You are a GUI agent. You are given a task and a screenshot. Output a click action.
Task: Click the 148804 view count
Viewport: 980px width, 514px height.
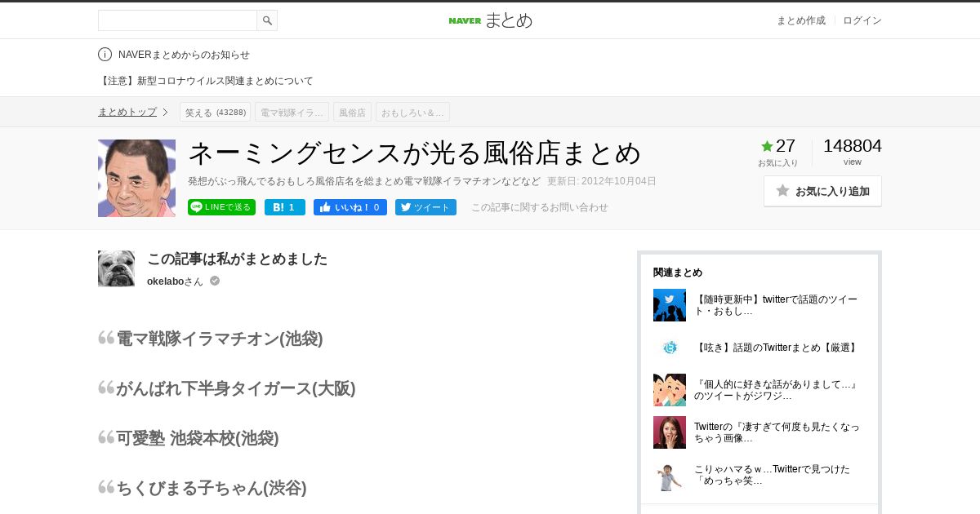point(853,146)
